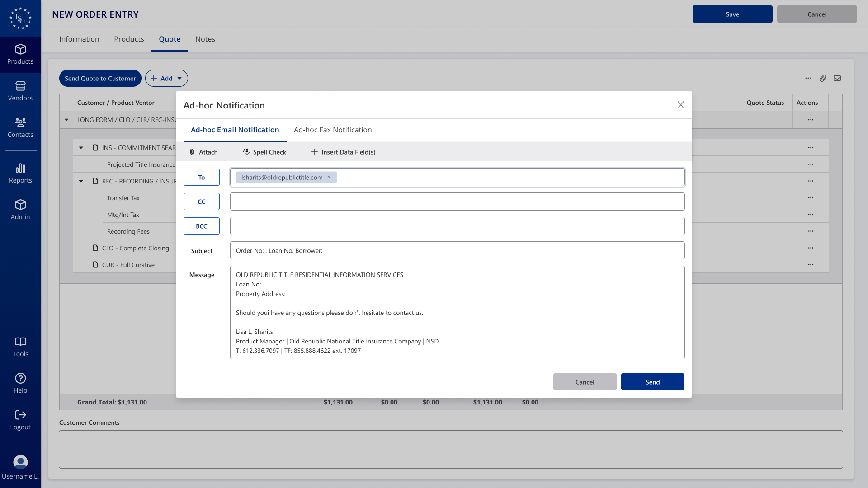
Task: Click Attach in the notification toolbar
Action: point(203,152)
